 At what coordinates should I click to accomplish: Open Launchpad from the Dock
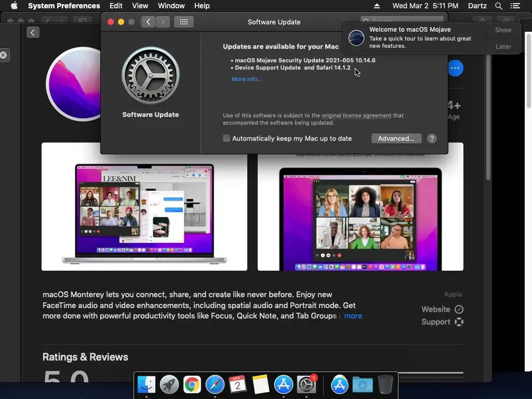click(x=169, y=385)
